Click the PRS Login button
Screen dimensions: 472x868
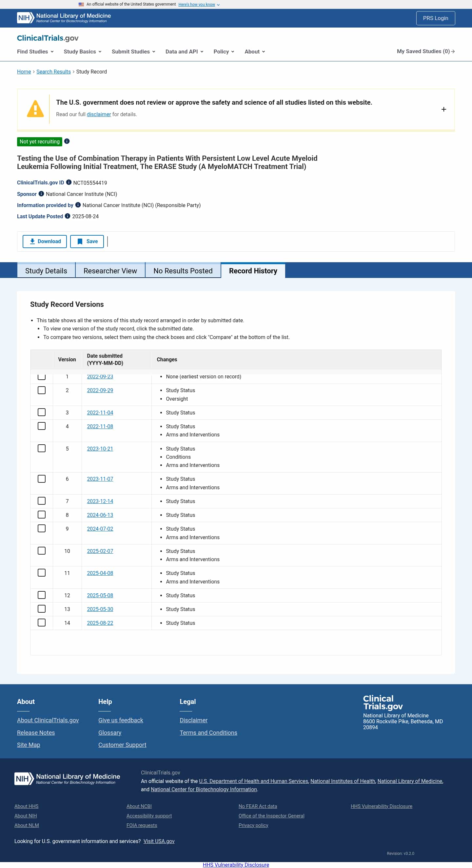(435, 18)
